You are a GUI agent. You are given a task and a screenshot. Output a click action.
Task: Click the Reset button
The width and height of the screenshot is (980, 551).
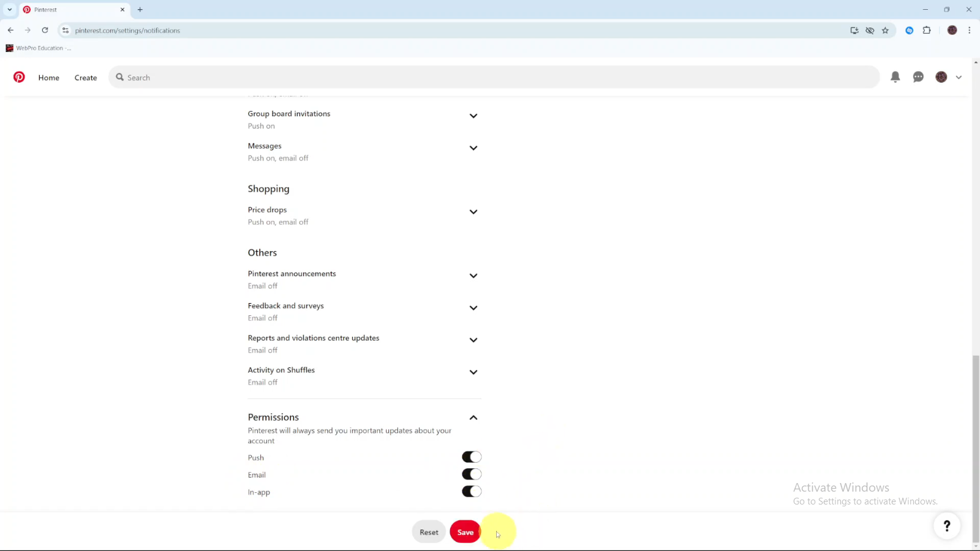coord(429,532)
